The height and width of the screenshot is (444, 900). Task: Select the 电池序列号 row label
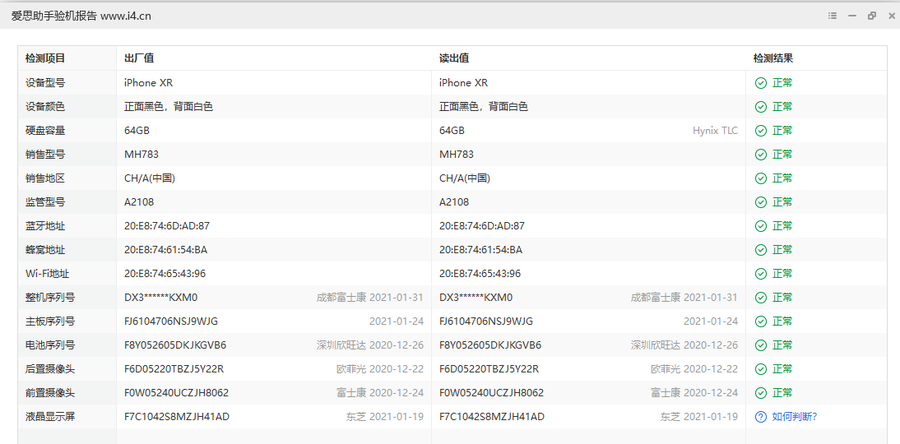point(50,345)
